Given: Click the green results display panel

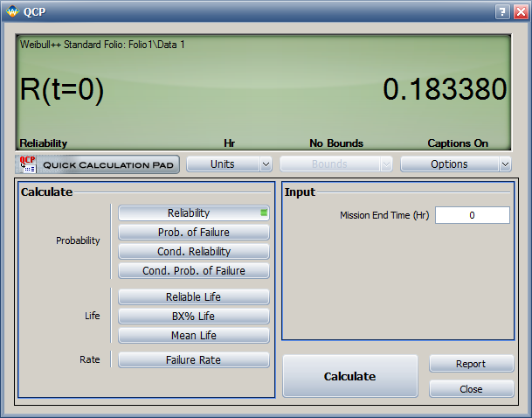Looking at the screenshot, I should pos(264,92).
